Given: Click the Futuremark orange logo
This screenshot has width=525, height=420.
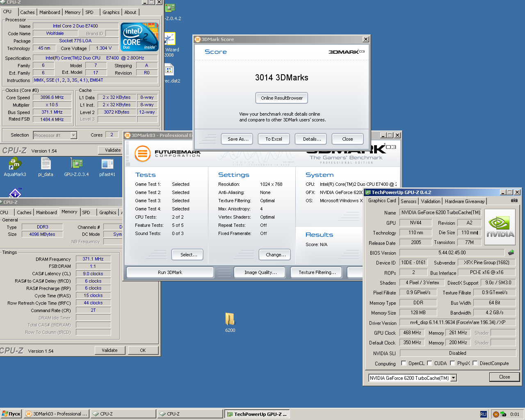Looking at the screenshot, I should [142, 154].
